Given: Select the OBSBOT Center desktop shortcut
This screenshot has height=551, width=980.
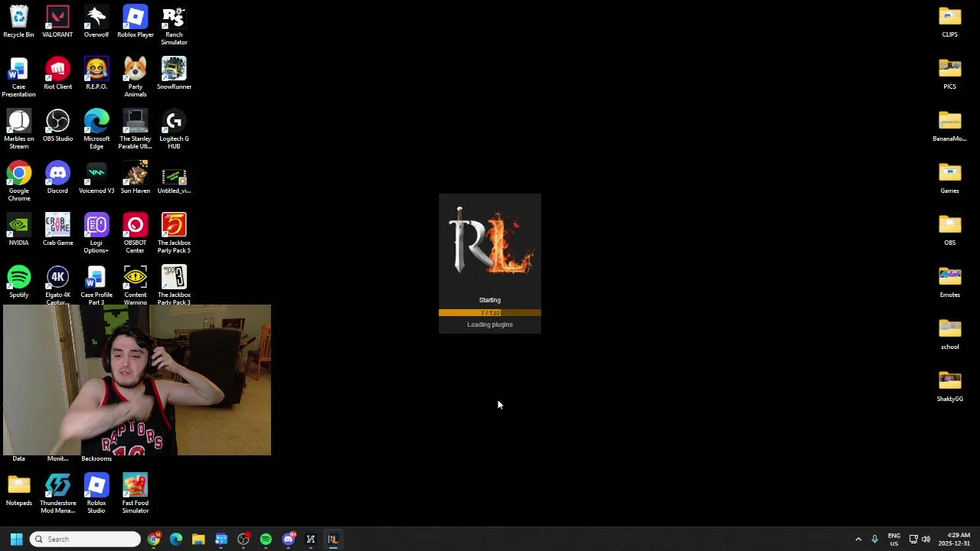Looking at the screenshot, I should (x=135, y=233).
